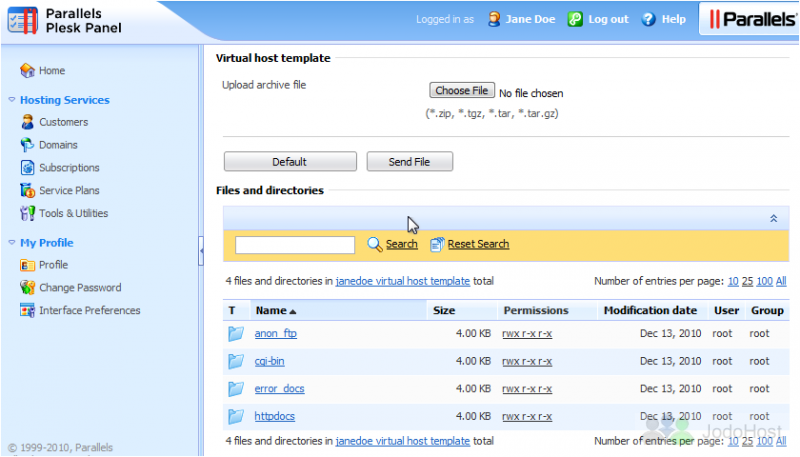The image size is (800, 457).
Task: Click the Help question mark icon
Action: point(648,19)
